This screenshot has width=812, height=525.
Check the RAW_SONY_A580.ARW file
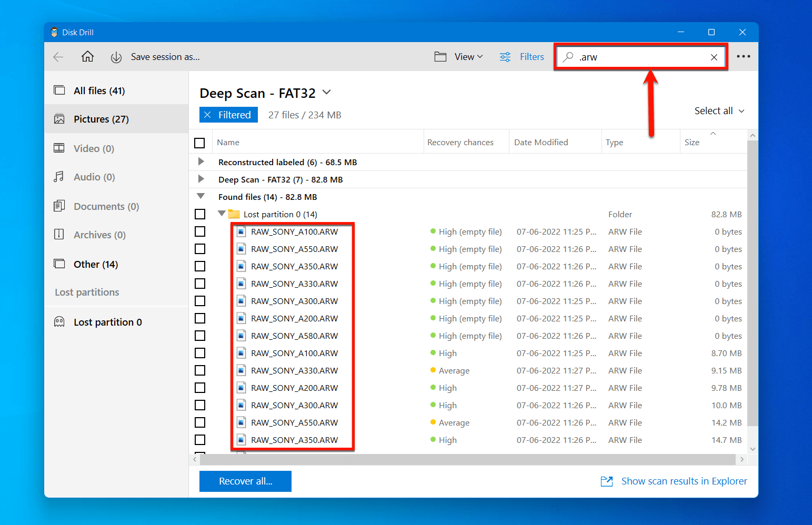tap(200, 336)
